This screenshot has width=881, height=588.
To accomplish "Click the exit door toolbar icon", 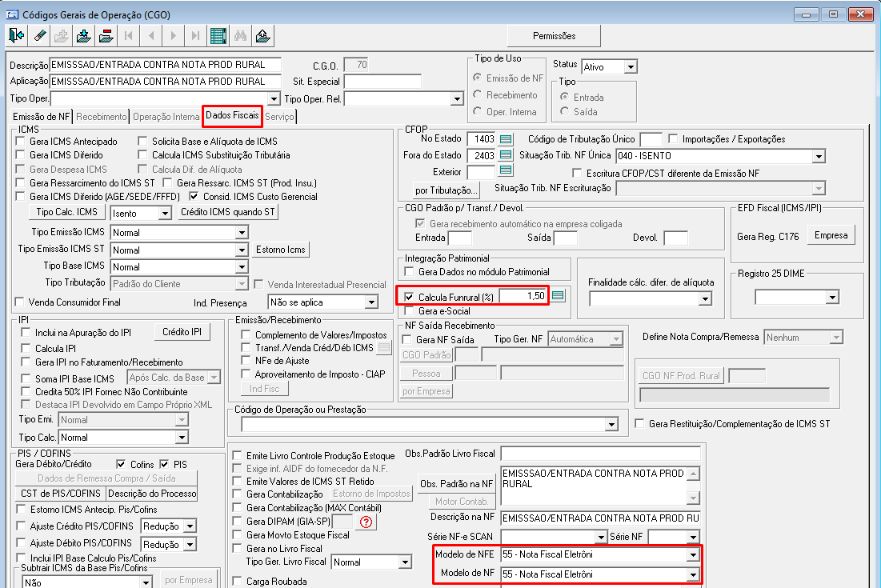I will (x=17, y=36).
